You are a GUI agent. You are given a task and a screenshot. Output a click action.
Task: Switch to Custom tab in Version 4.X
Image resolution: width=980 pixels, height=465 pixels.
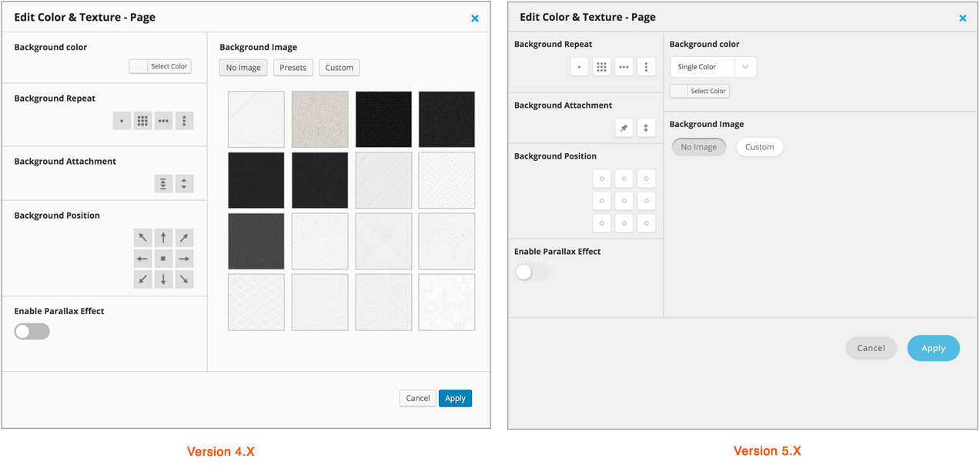tap(339, 68)
